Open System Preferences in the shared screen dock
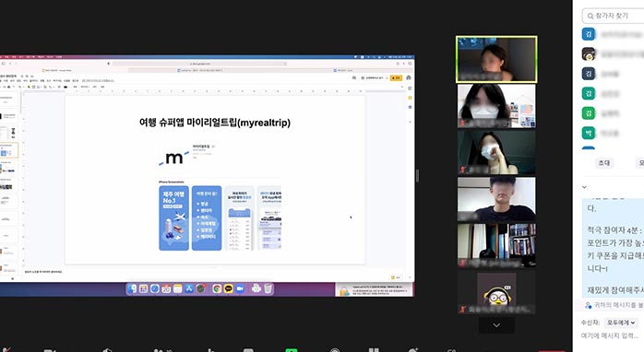Viewport: 644px width, 352px height. 200,288
